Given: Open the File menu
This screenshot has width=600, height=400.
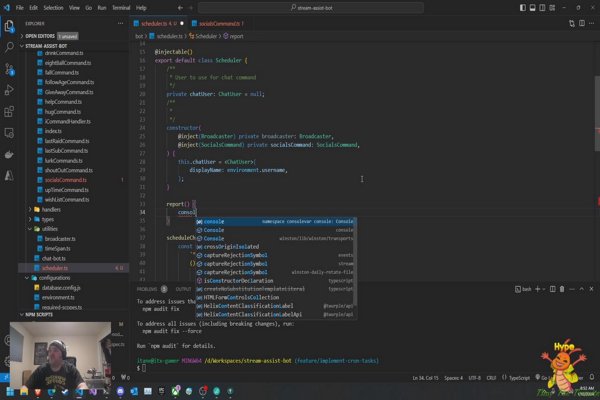Looking at the screenshot, I should coord(20,8).
